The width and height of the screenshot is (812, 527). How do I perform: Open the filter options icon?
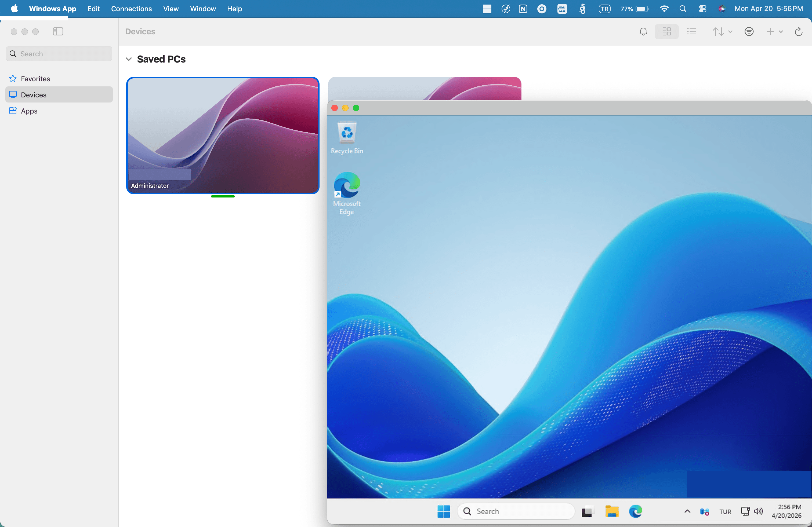click(x=749, y=32)
